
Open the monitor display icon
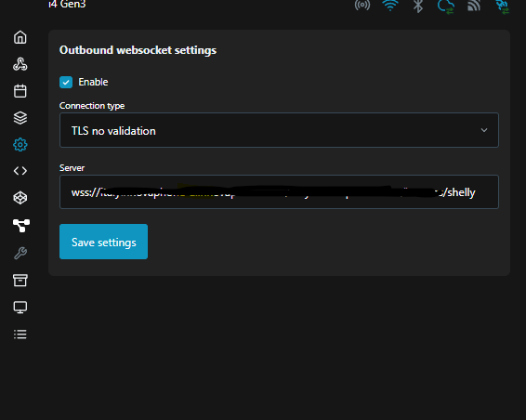click(20, 308)
